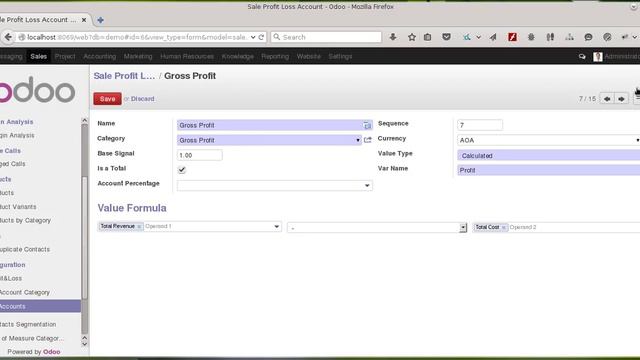Click the Sequence field showing 7

coord(480,125)
